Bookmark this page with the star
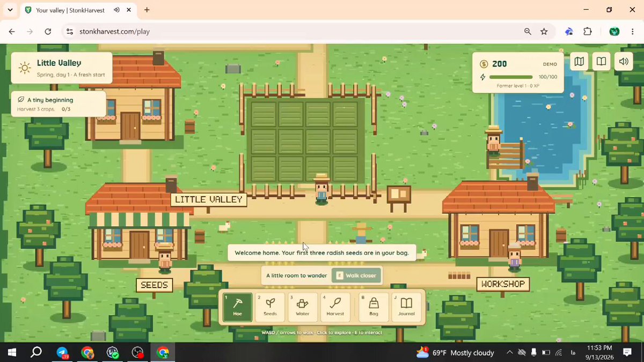The image size is (644, 362). pyautogui.click(x=544, y=32)
